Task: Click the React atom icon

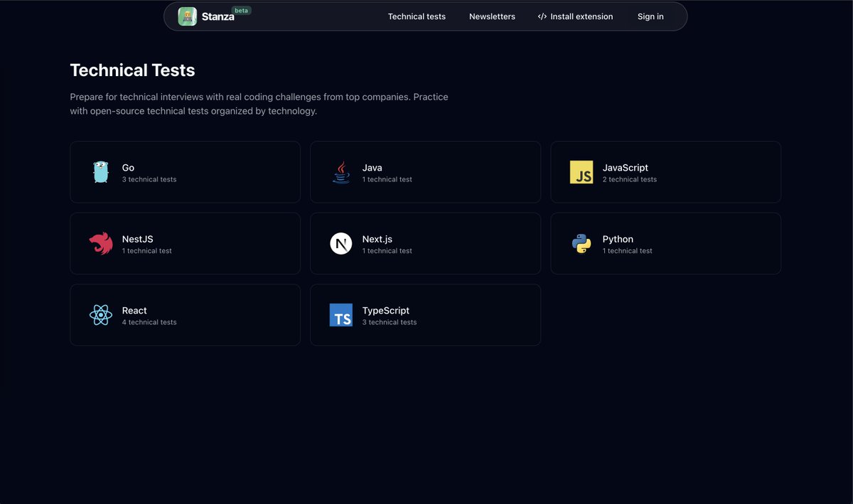Action: 101,315
